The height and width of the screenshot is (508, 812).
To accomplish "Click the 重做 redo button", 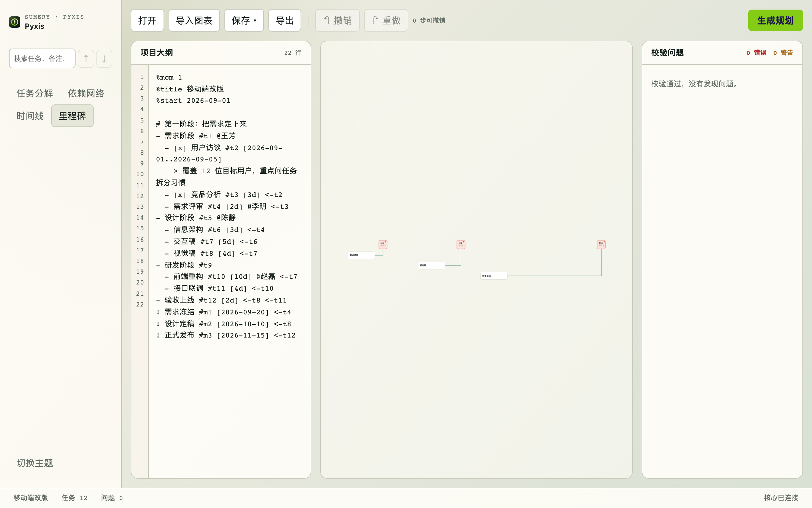I will [386, 21].
